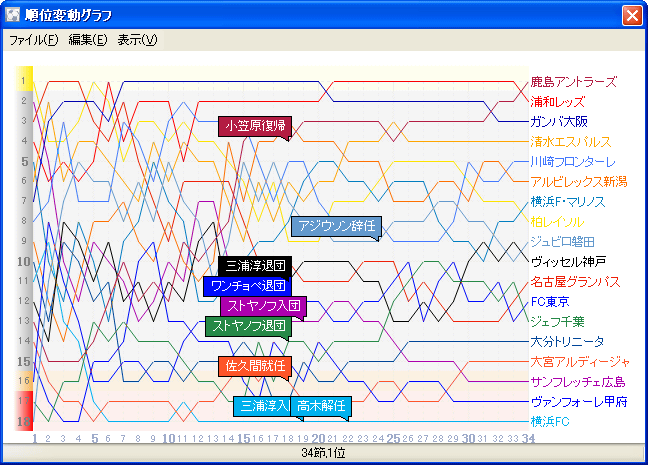Open the 表示(V) menu
Viewport: 648px width, 465px height.
coord(137,40)
